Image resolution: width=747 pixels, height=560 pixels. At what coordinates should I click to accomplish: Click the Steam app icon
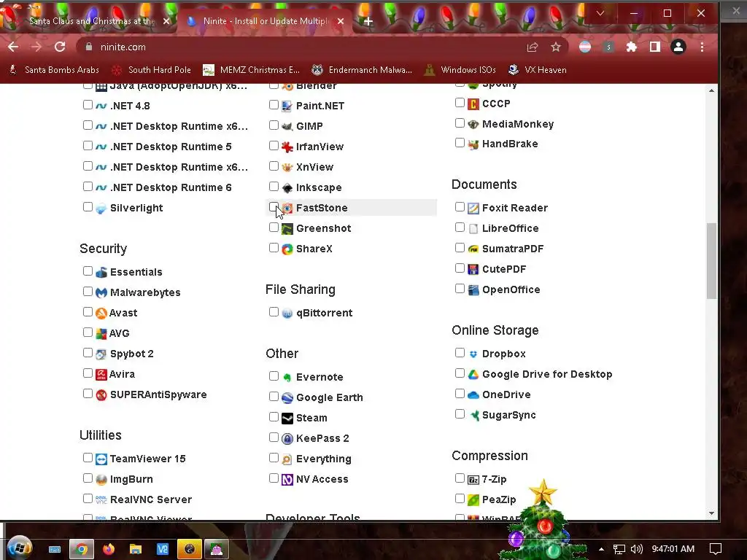pos(287,418)
